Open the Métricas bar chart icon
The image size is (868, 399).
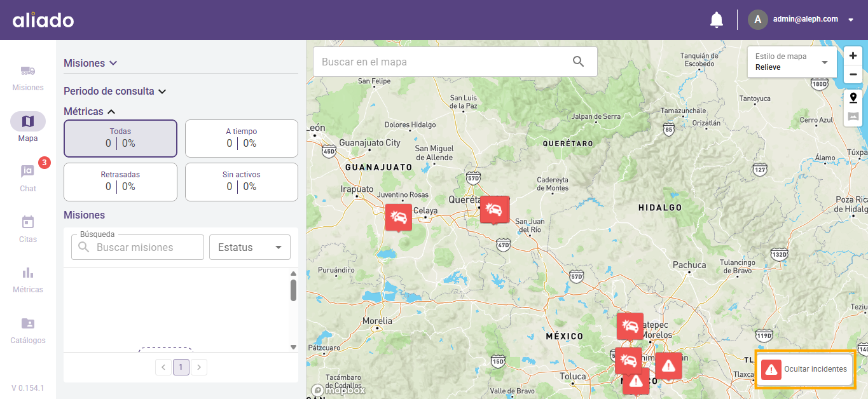tap(28, 273)
